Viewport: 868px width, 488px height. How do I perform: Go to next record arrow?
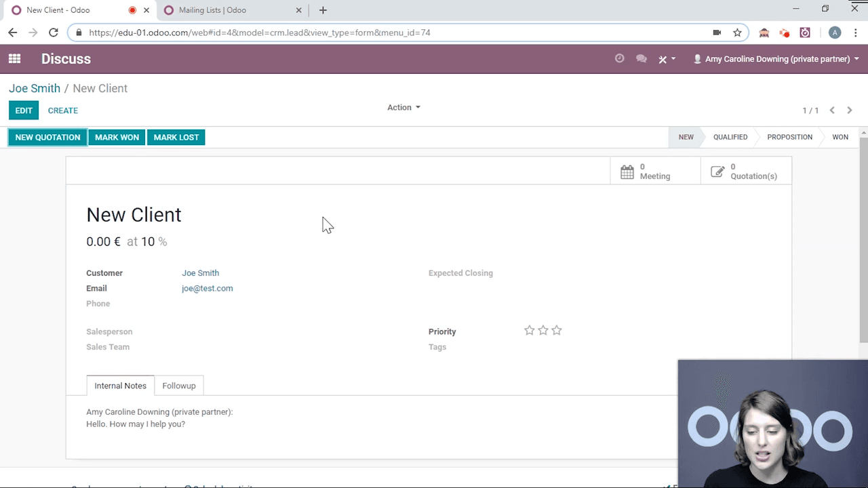pos(849,110)
